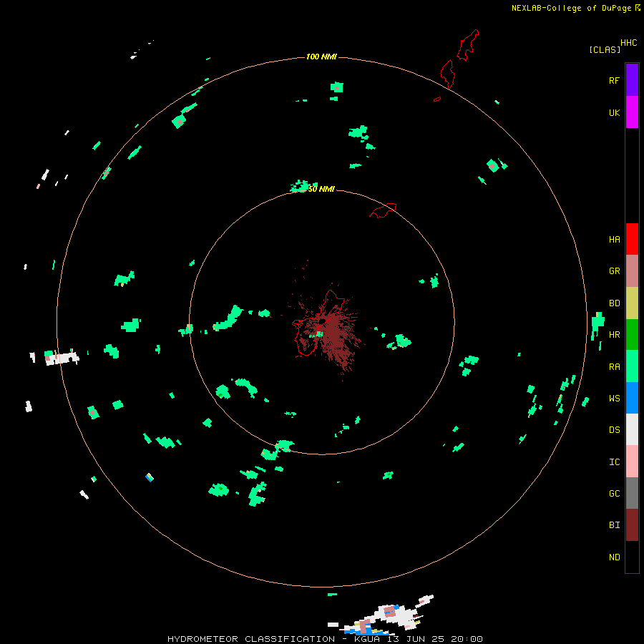Select the GR legend color block

pyautogui.click(x=632, y=271)
